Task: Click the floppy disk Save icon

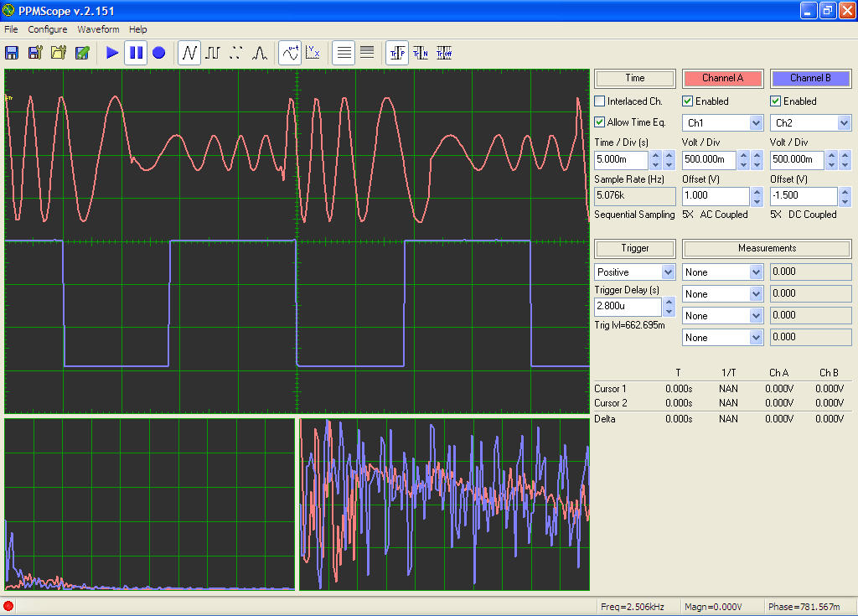Action: coord(12,53)
